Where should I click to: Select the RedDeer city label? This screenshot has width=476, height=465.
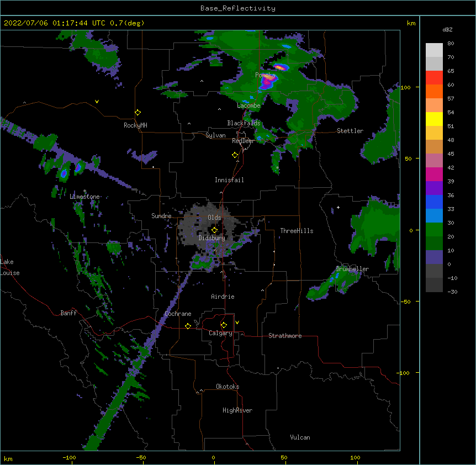click(243, 141)
